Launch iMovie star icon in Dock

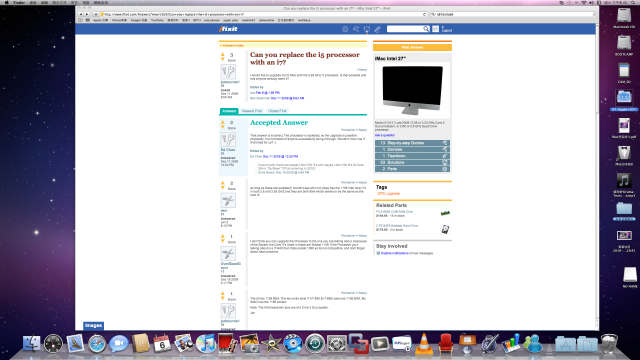271,344
